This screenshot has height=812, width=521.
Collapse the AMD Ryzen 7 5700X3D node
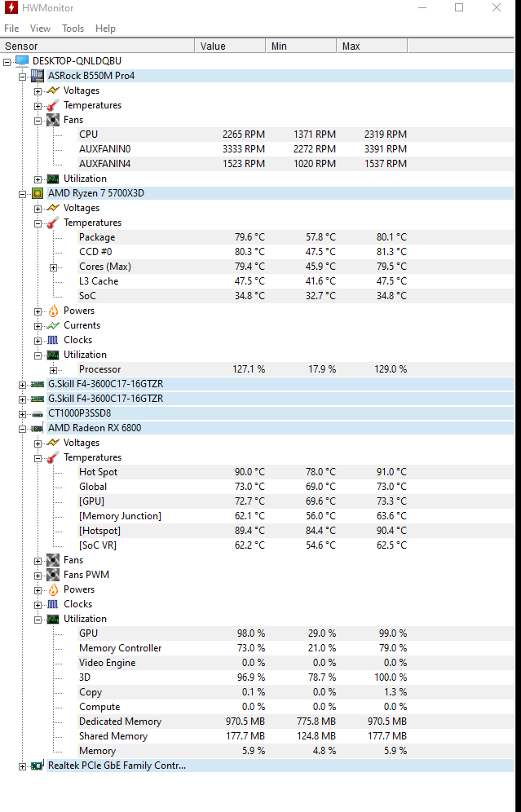tap(22, 194)
